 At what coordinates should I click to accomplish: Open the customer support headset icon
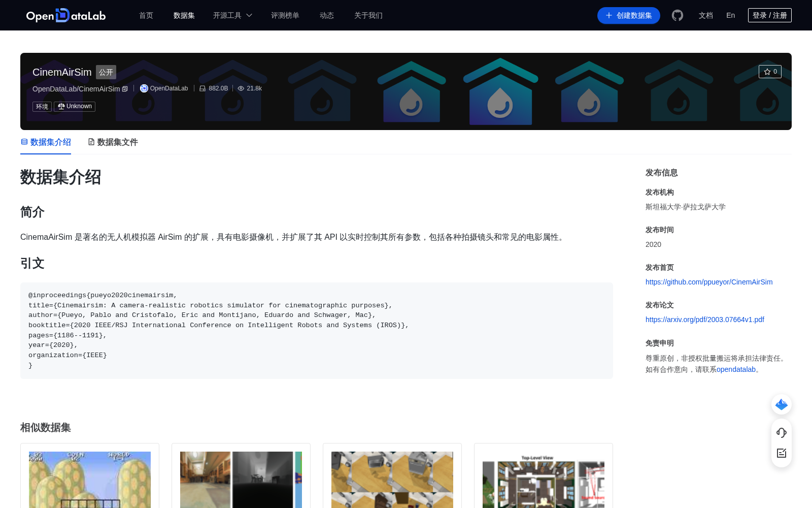tap(782, 433)
